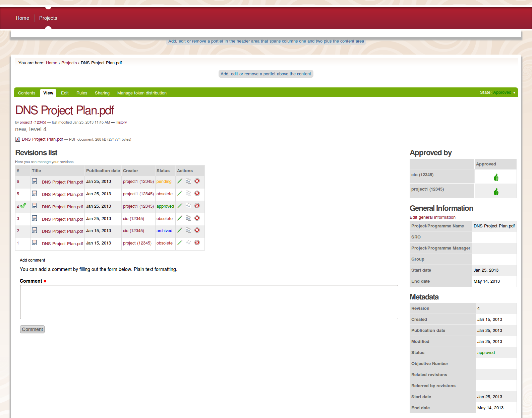
Task: Go to the Rules tab
Action: [82, 93]
